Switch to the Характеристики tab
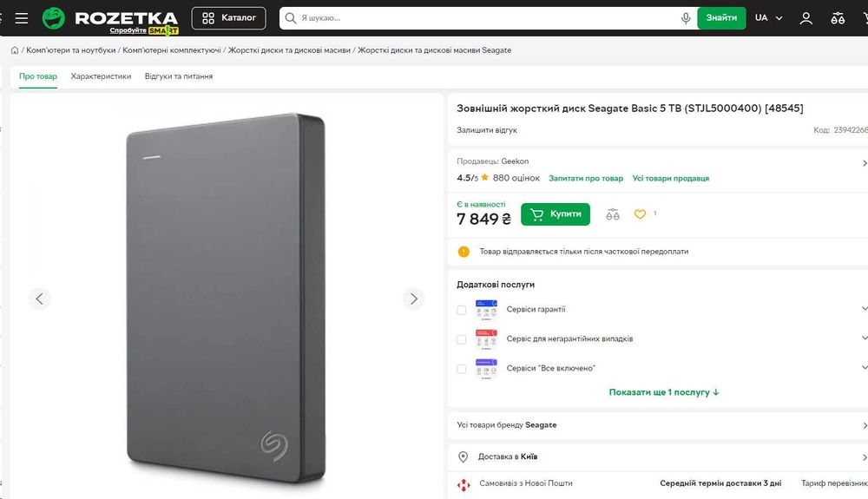This screenshot has height=499, width=868. (x=101, y=76)
